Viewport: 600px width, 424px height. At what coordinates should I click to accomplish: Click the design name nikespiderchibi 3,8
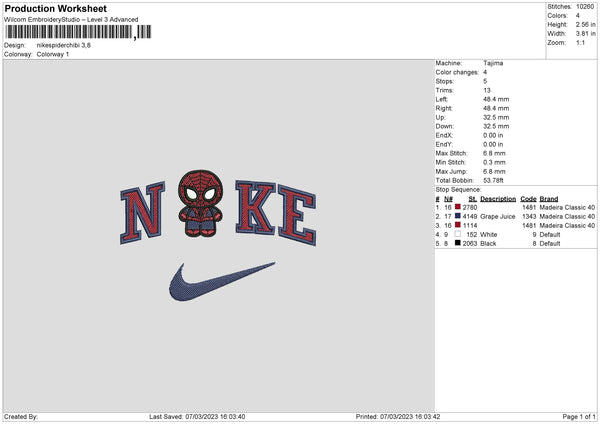coord(64,45)
